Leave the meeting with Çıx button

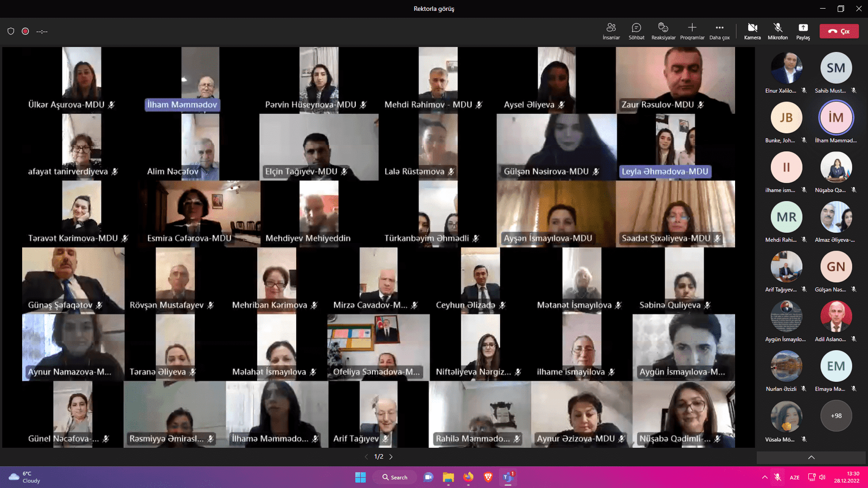[839, 31]
